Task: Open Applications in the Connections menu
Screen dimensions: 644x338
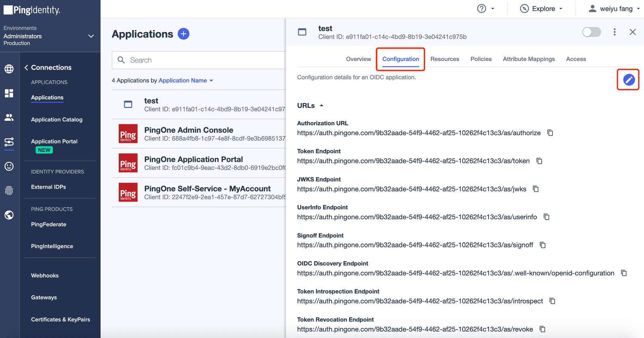Action: tap(47, 97)
